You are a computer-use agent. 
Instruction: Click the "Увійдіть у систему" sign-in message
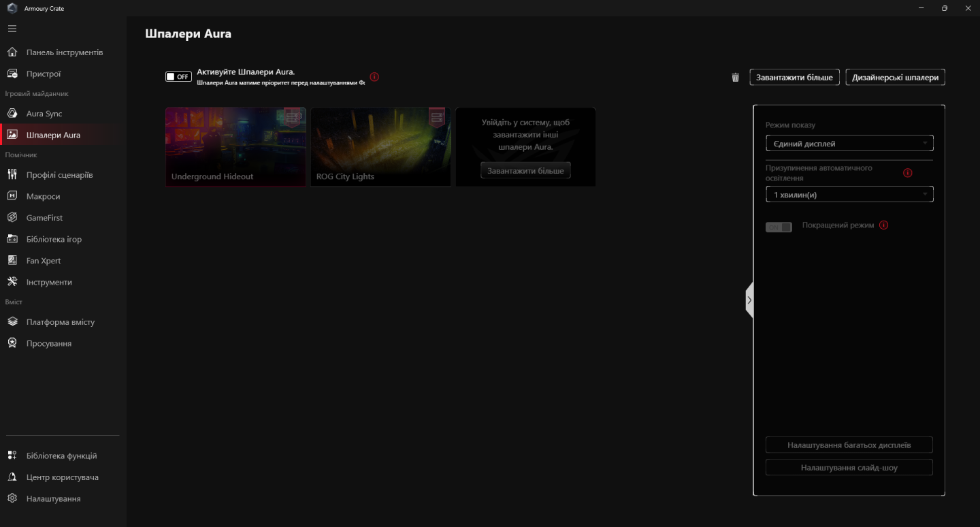(x=525, y=134)
